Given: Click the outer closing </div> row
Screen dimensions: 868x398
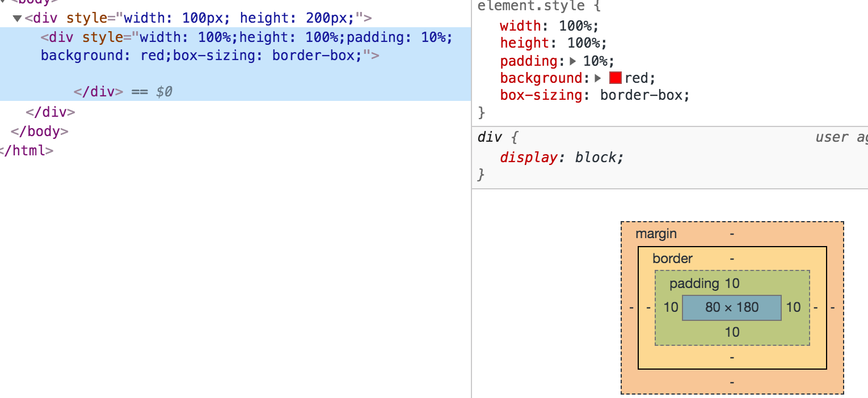Looking at the screenshot, I should (50, 112).
